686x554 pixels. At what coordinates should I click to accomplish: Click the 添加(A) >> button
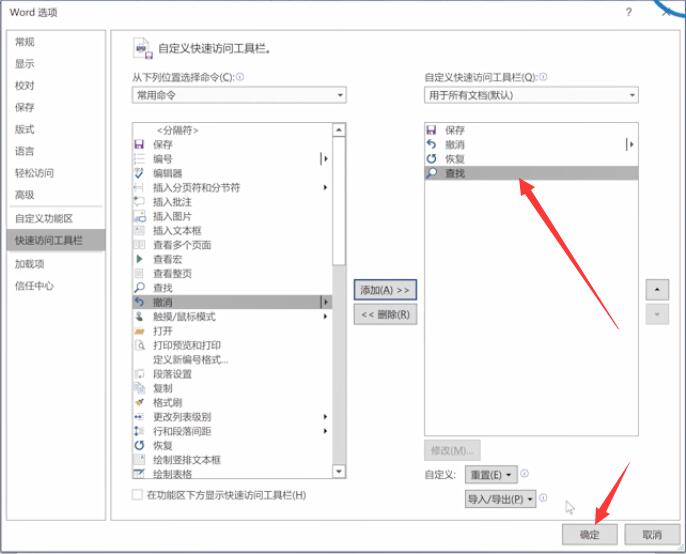click(385, 290)
